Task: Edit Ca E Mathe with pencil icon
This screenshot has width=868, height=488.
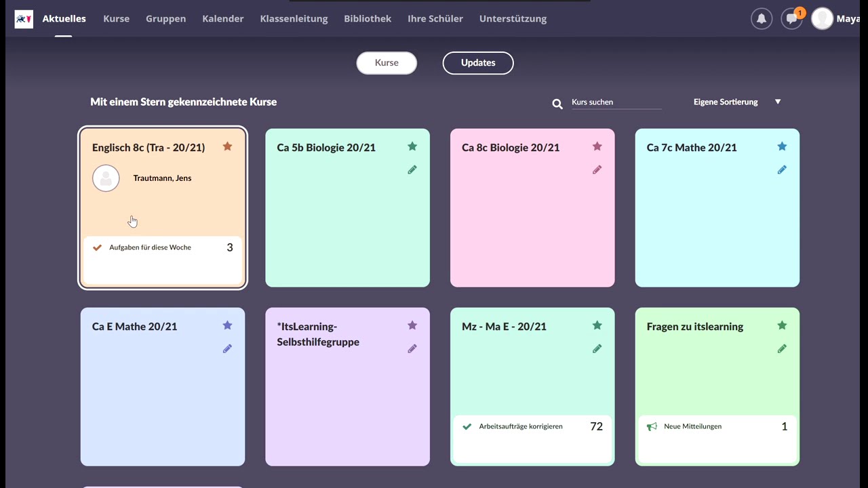Action: coord(227,348)
